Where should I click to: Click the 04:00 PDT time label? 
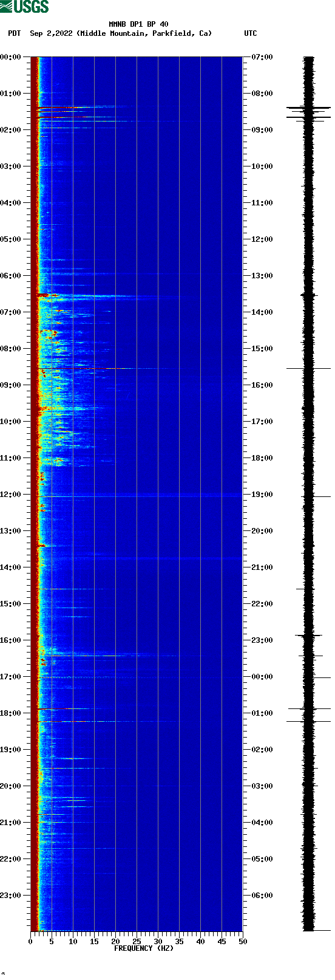click(10, 203)
